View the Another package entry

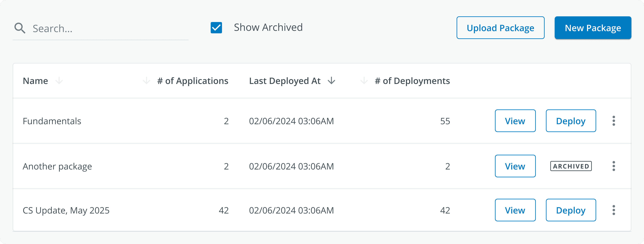(515, 166)
